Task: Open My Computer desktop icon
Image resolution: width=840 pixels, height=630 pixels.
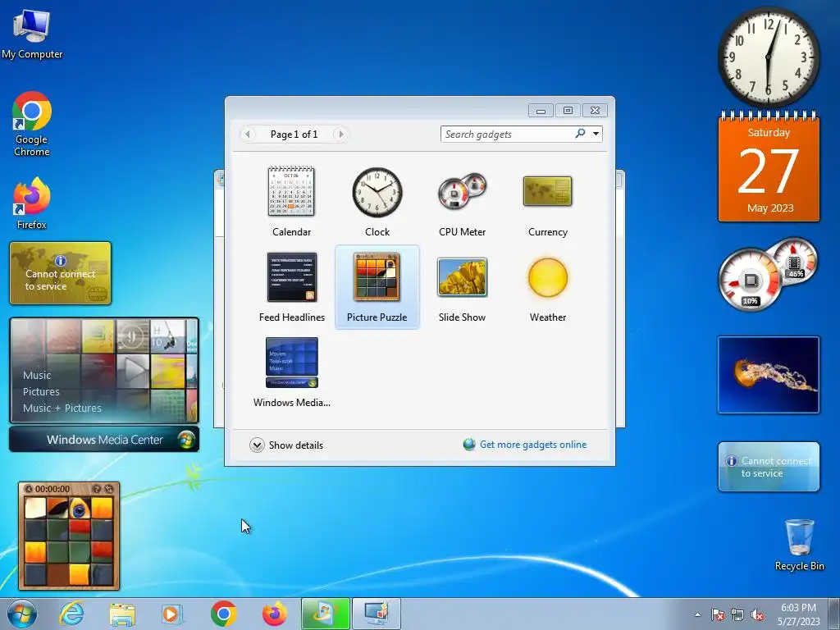Action: pyautogui.click(x=32, y=34)
